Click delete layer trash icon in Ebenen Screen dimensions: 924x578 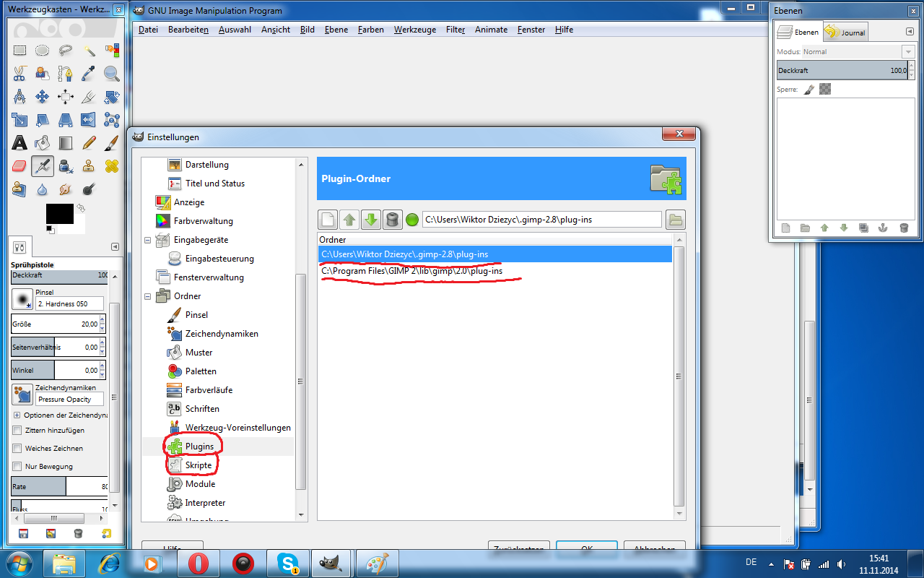904,228
